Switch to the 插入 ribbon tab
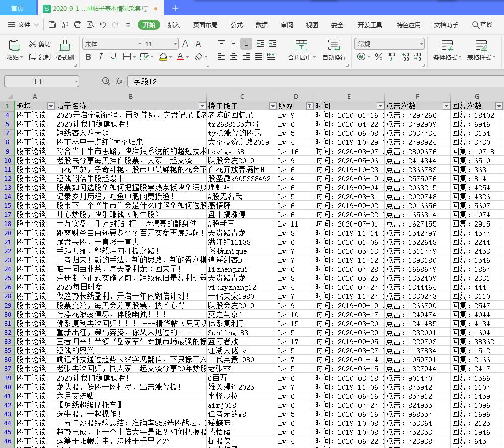Viewport: 504px width, 448px height. click(x=174, y=25)
